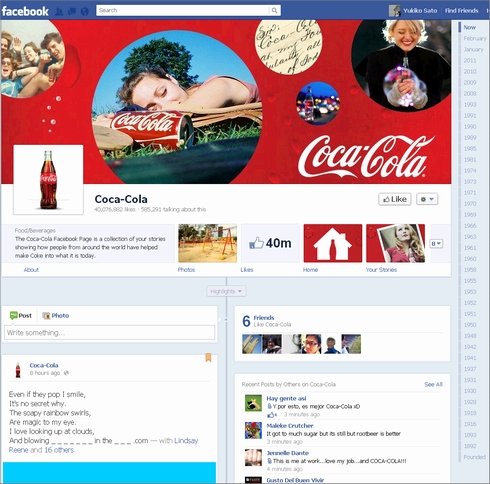
Task: Open the Your Stories tile
Action: 395,243
